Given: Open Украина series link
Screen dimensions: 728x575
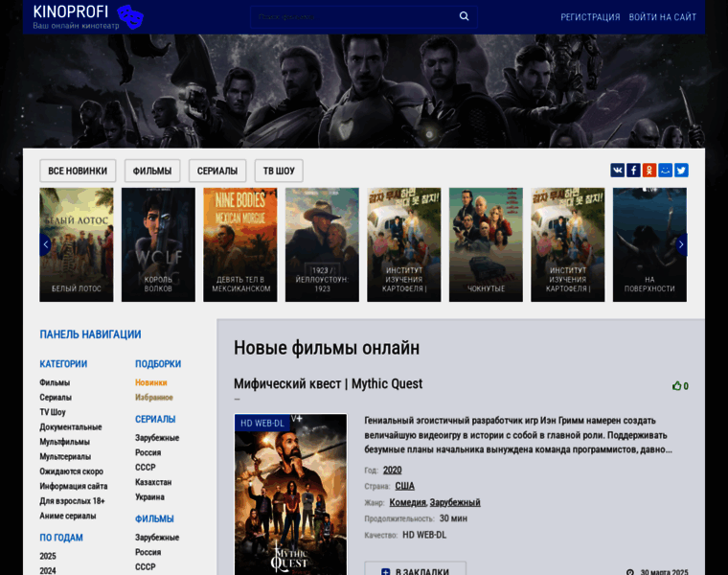Looking at the screenshot, I should pyautogui.click(x=149, y=497).
